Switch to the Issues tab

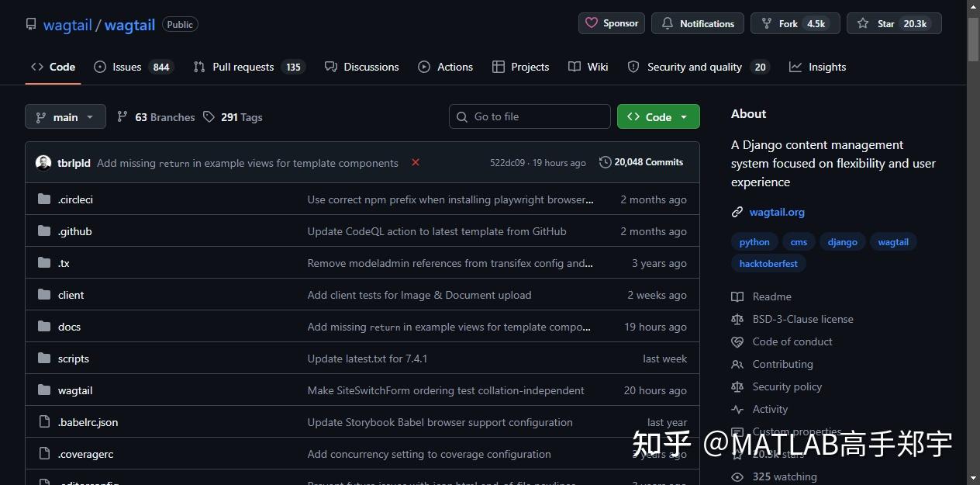point(133,67)
